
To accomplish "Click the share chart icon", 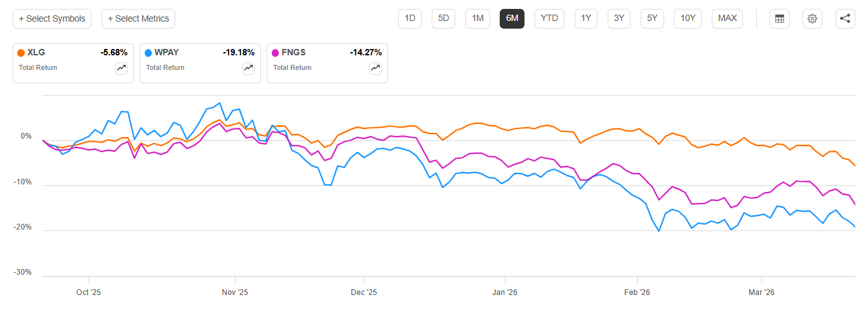I will (x=845, y=18).
